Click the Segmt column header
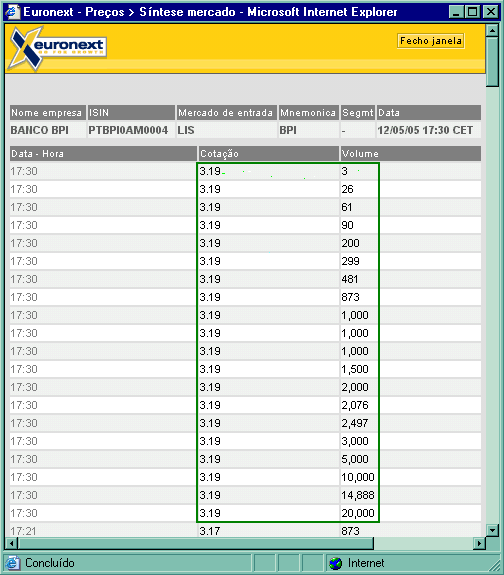The image size is (504, 575). pyautogui.click(x=358, y=113)
